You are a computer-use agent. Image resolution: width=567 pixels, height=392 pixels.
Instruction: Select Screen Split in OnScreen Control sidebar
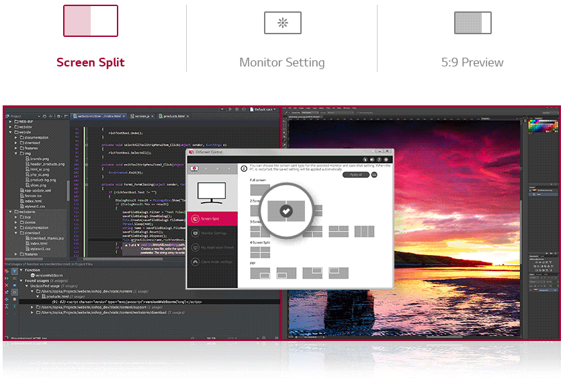coord(212,219)
